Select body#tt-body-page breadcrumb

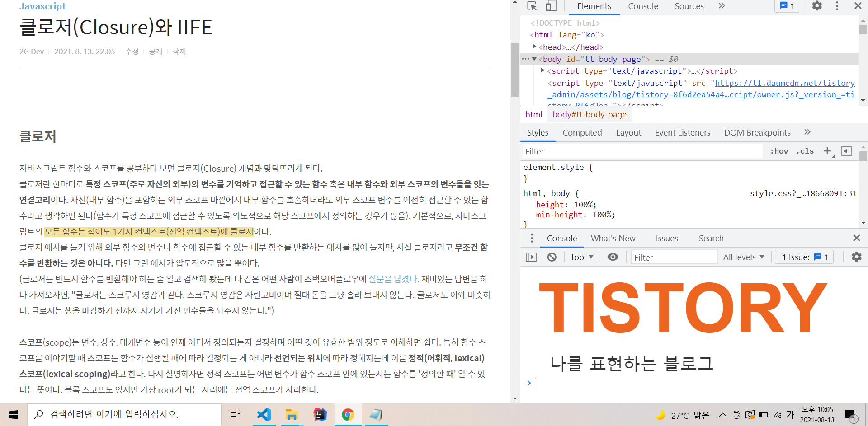coord(589,115)
